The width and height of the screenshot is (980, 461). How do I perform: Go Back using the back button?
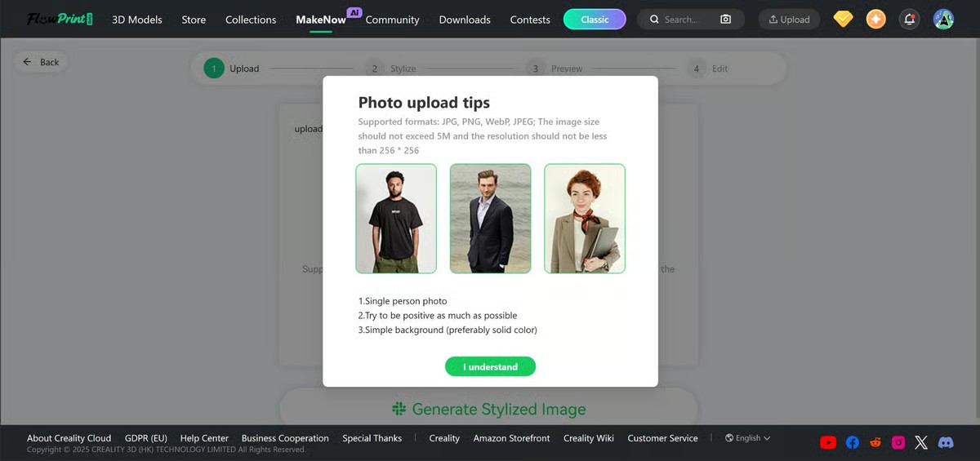pos(42,62)
